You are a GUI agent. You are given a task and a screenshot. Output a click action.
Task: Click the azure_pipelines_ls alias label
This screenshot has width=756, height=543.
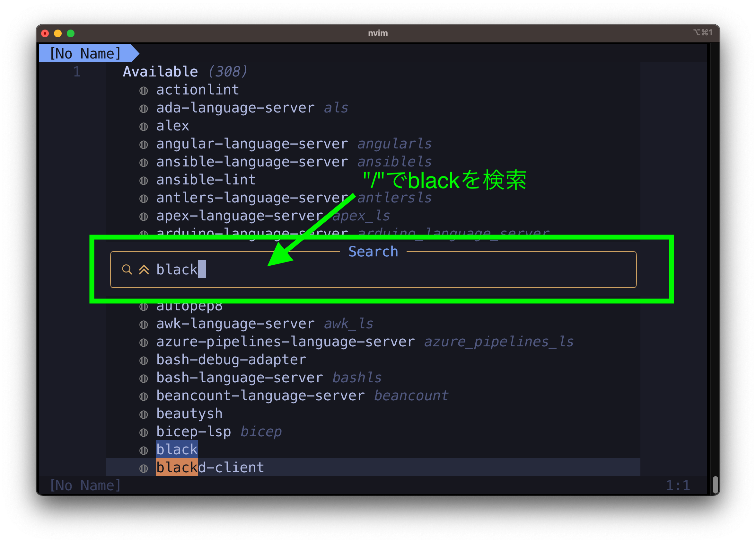coord(499,342)
